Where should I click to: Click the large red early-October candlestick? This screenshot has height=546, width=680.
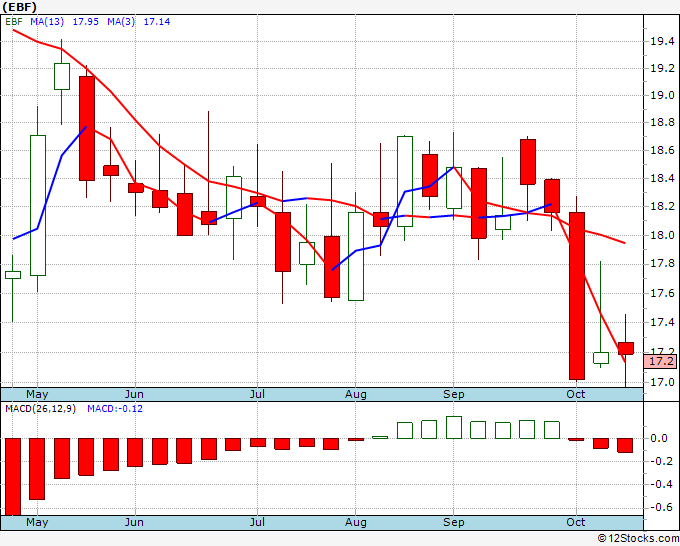point(577,296)
